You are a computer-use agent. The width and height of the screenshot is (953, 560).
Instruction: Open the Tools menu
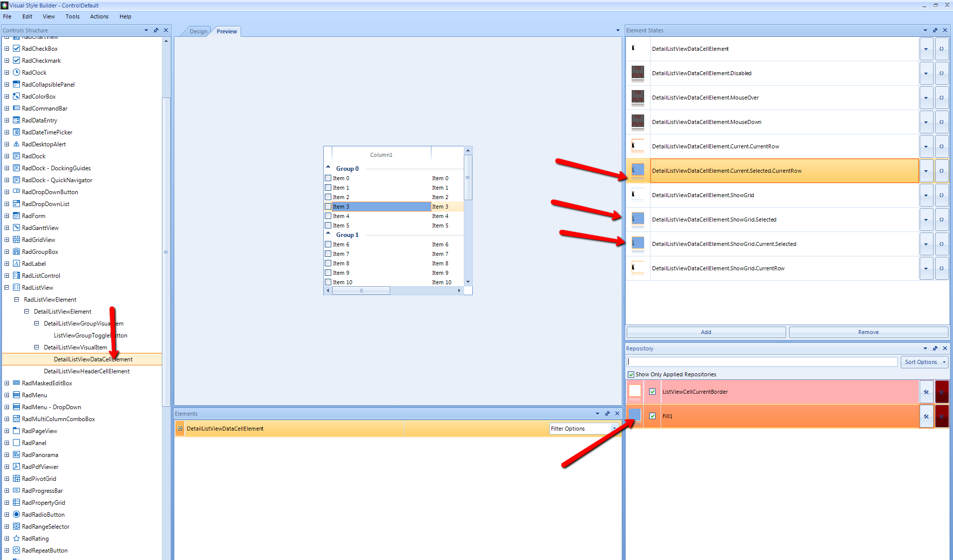[x=73, y=16]
